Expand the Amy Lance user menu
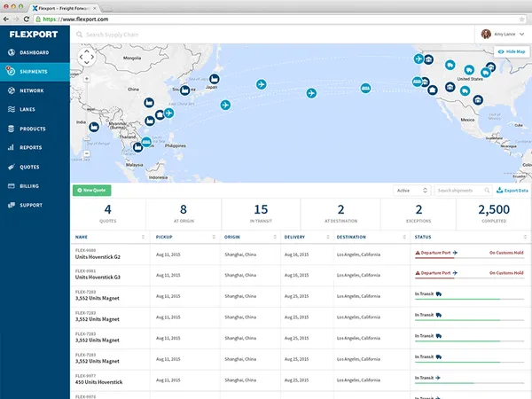532x399 pixels. 503,35
